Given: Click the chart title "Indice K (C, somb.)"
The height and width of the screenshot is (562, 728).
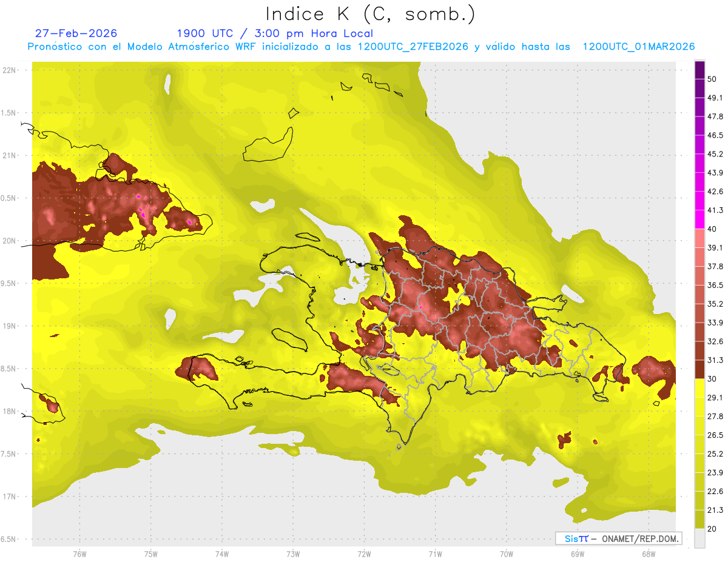Looking at the screenshot, I should point(370,14).
